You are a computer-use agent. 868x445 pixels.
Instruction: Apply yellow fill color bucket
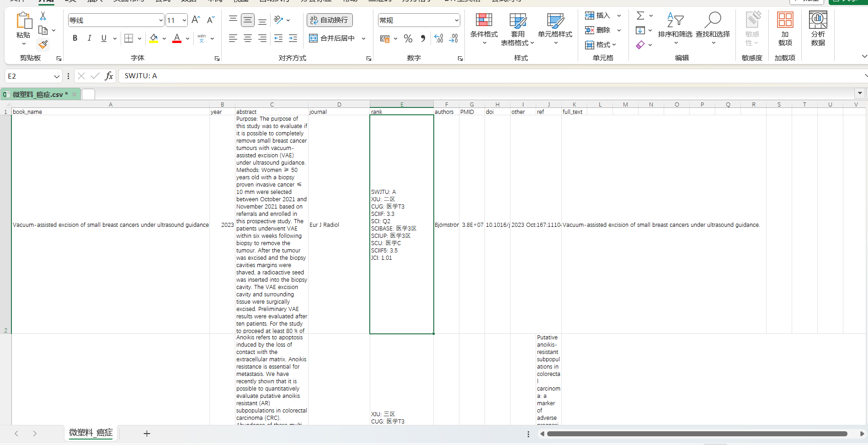click(154, 38)
